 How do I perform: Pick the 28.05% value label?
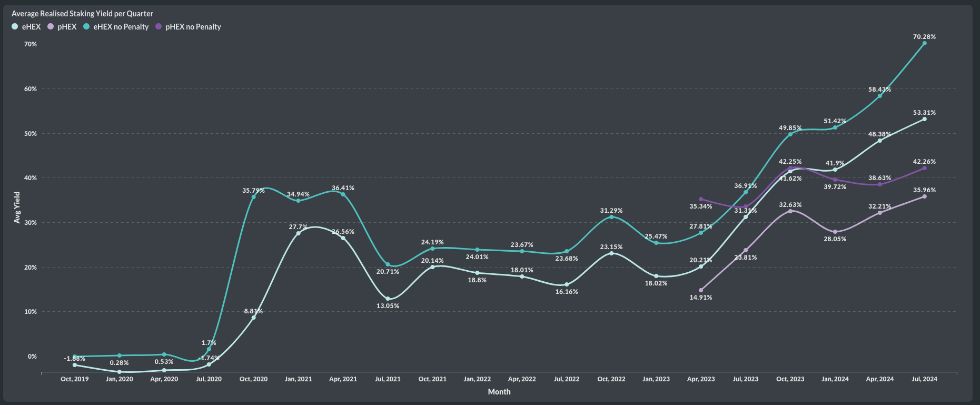coord(835,239)
